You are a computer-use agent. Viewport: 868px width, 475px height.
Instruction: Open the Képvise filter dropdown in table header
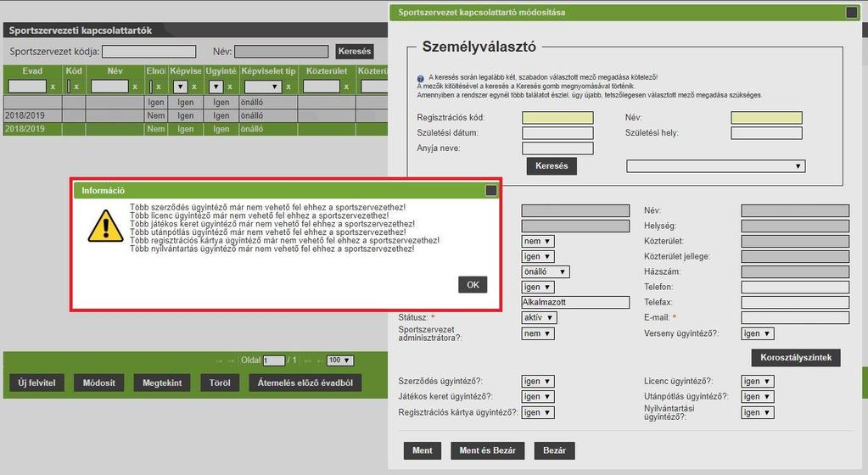[180, 87]
